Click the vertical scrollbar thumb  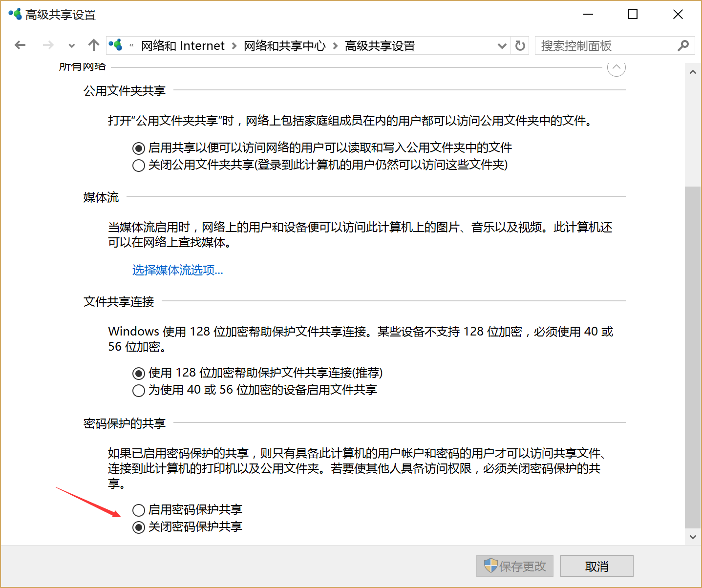pyautogui.click(x=693, y=357)
